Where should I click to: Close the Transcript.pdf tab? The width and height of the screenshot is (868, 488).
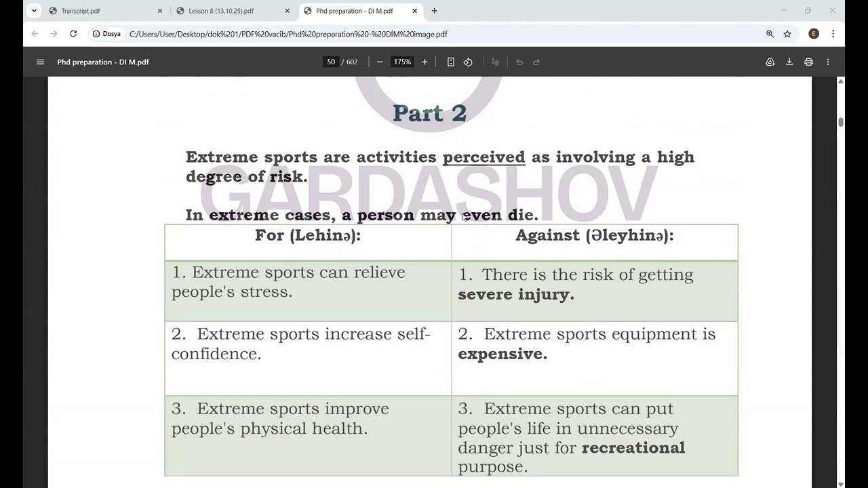(160, 11)
